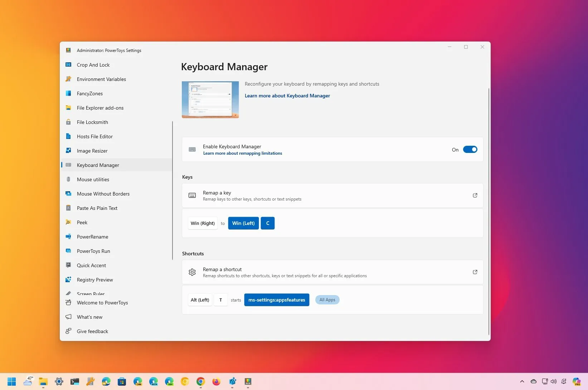Screen dimensions: 588x390
Task: Go to Crop And Lock page
Action: (x=116, y=65)
